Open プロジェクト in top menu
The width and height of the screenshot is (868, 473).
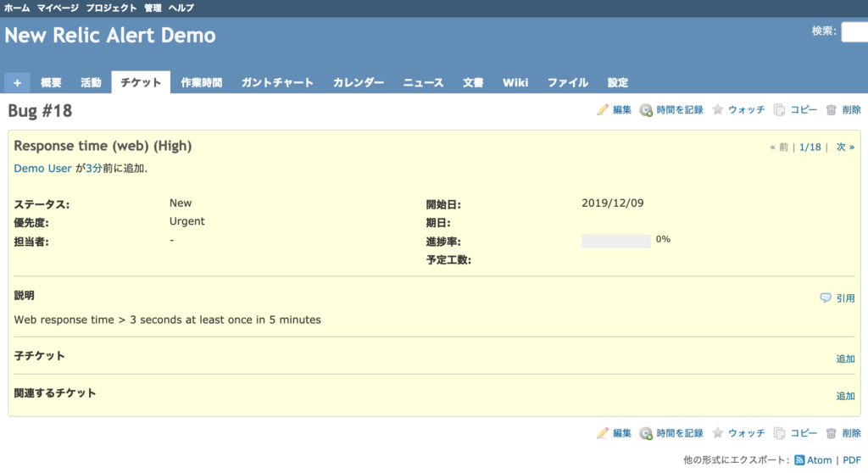pyautogui.click(x=111, y=8)
